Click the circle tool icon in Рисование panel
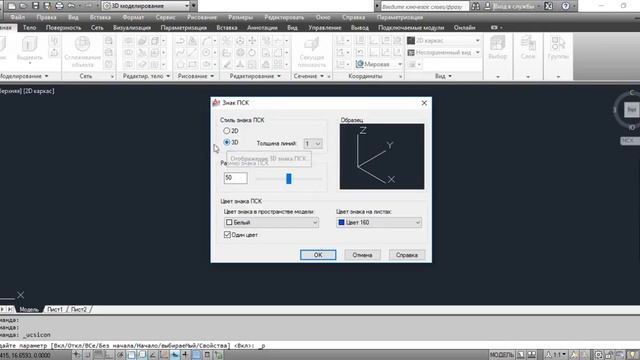The height and width of the screenshot is (360, 640). tap(206, 53)
